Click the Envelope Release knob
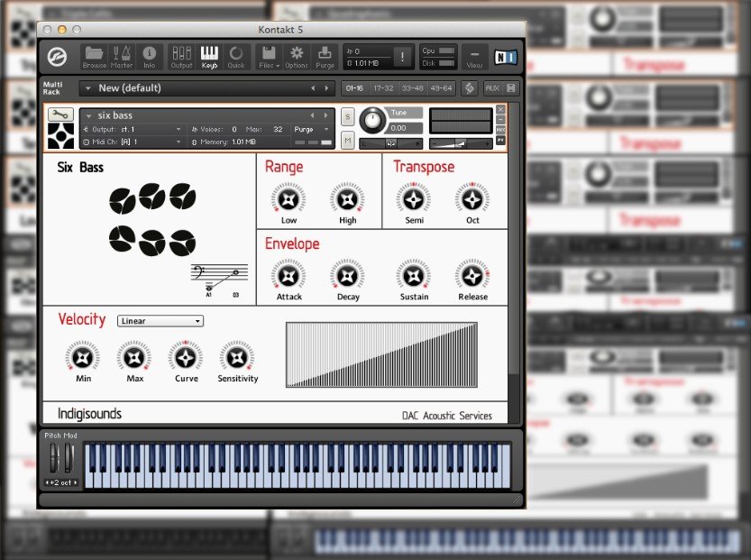This screenshot has width=751, height=560. pos(472,276)
